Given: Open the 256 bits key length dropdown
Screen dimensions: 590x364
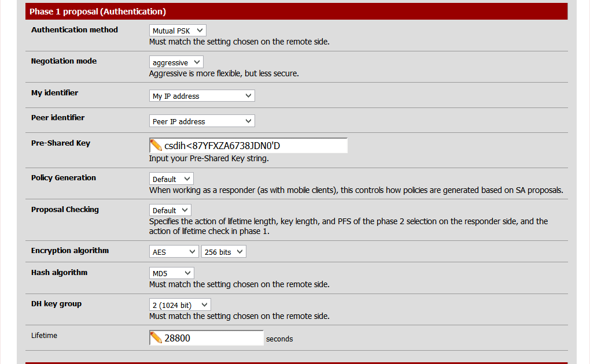Looking at the screenshot, I should coord(223,251).
